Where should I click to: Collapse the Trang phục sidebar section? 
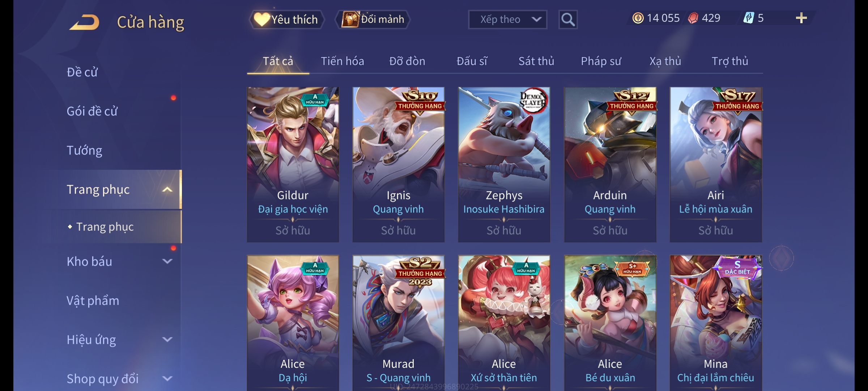tap(167, 190)
